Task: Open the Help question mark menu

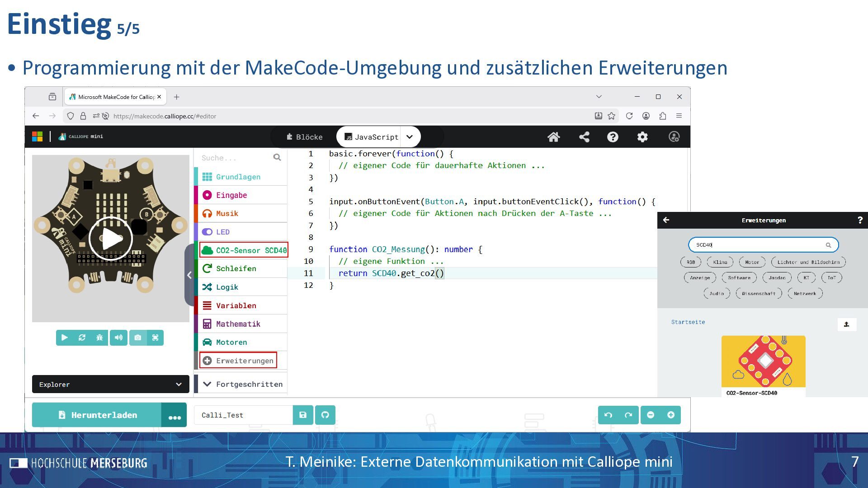Action: pyautogui.click(x=613, y=137)
